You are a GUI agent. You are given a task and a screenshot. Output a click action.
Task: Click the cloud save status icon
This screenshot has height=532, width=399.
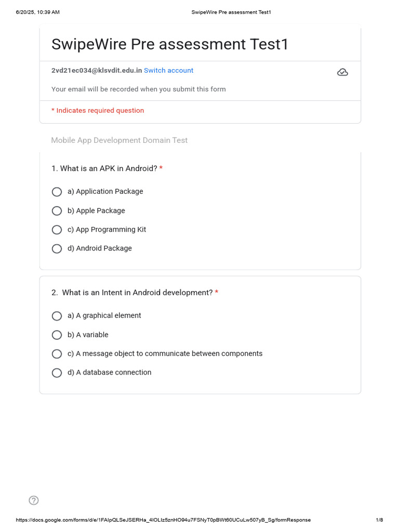(x=342, y=72)
